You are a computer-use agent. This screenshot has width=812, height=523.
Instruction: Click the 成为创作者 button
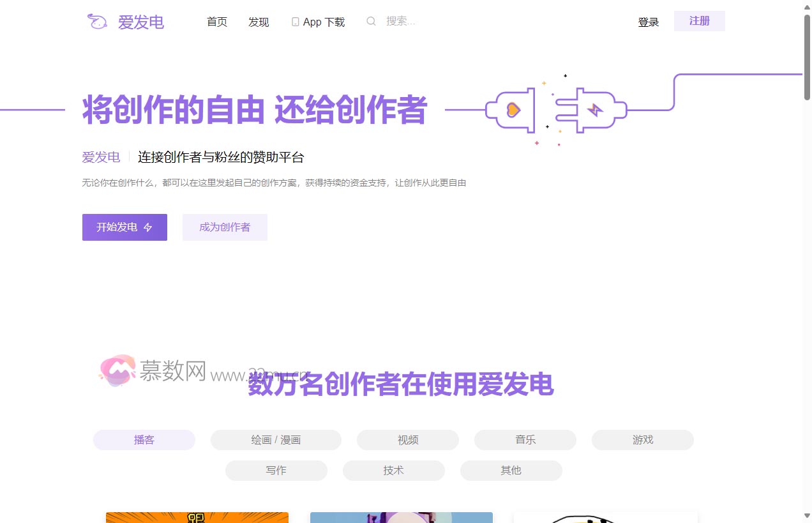point(225,227)
